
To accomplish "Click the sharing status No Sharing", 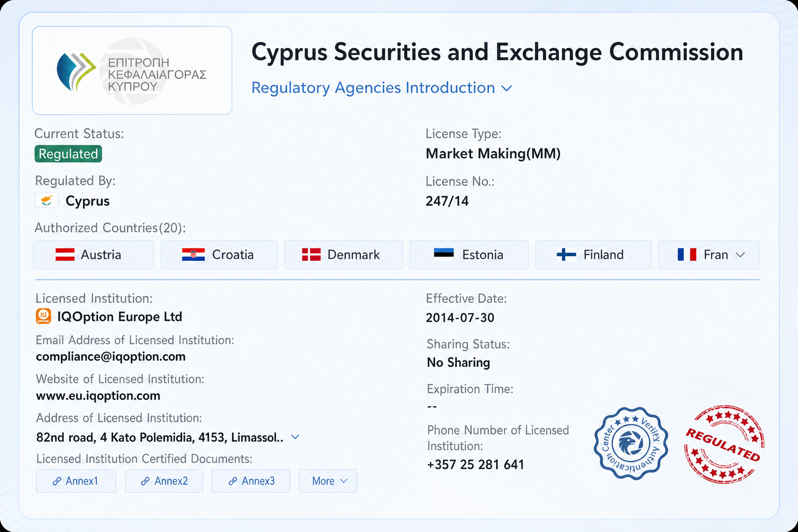I will pos(458,363).
